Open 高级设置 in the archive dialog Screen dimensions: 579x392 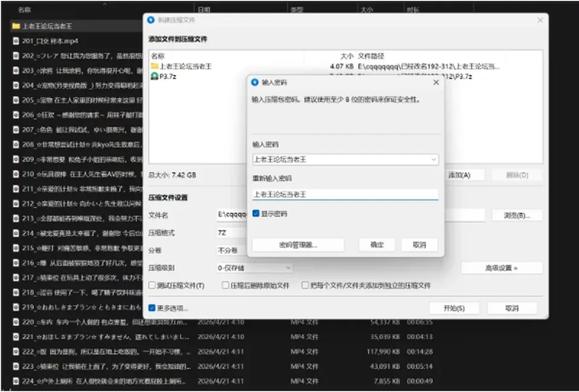[501, 268]
